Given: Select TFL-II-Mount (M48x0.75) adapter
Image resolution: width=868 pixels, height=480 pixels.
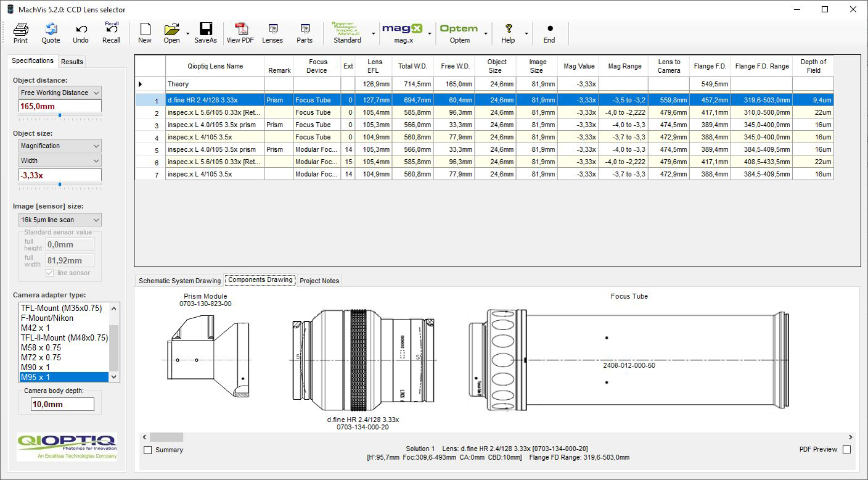Looking at the screenshot, I should [64, 337].
